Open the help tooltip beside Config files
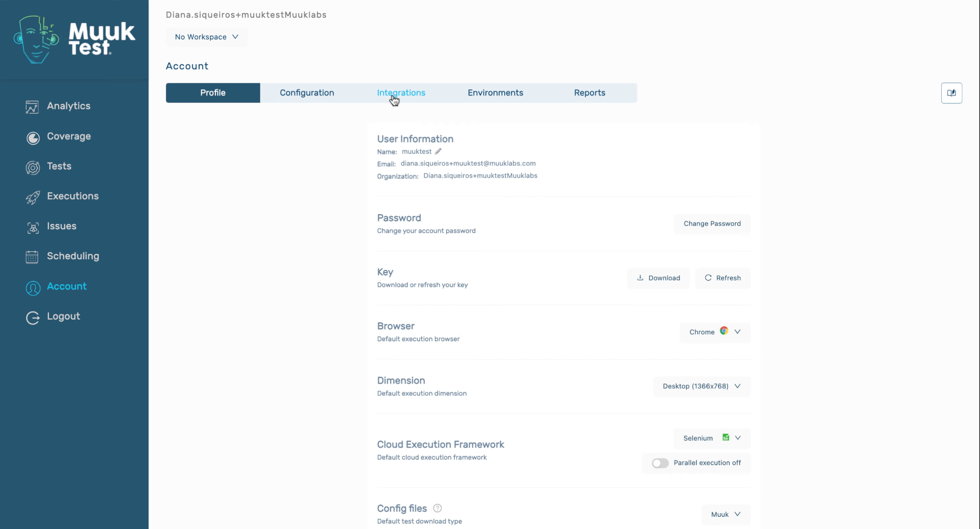Image resolution: width=980 pixels, height=529 pixels. (437, 508)
